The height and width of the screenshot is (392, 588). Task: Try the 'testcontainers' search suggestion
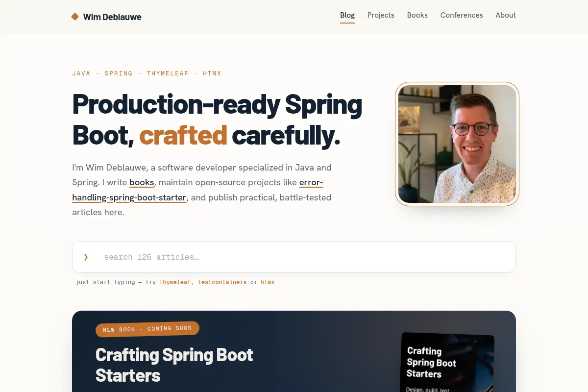click(x=222, y=282)
